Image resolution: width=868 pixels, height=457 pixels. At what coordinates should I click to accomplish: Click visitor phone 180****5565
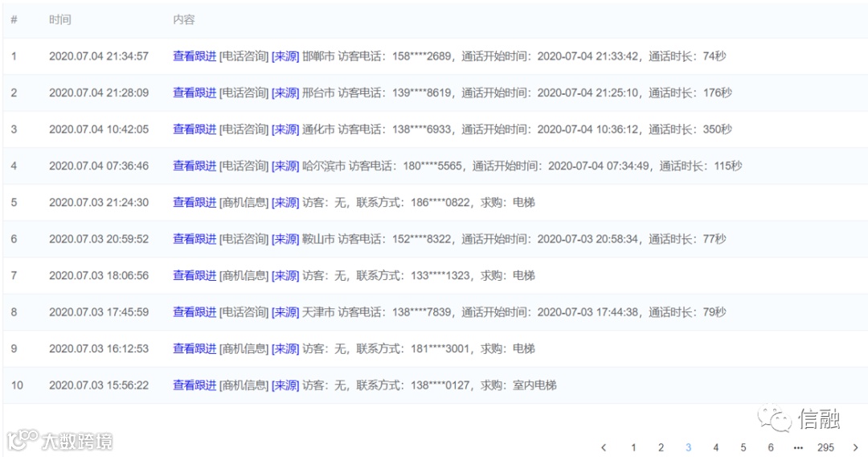coord(433,166)
